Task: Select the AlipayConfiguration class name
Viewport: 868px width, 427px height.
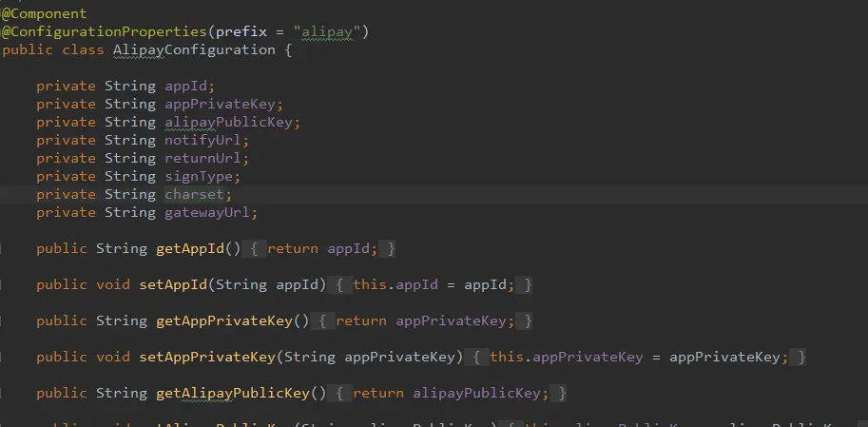Action: (x=194, y=49)
